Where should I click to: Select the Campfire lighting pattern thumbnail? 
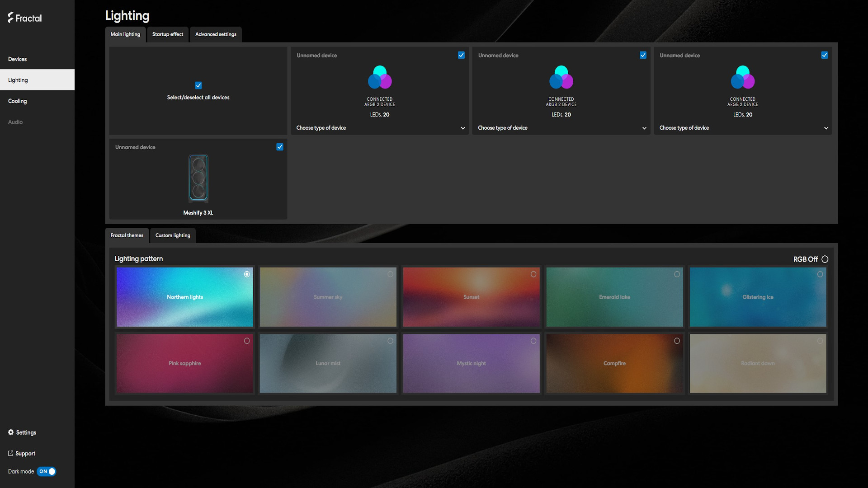614,363
